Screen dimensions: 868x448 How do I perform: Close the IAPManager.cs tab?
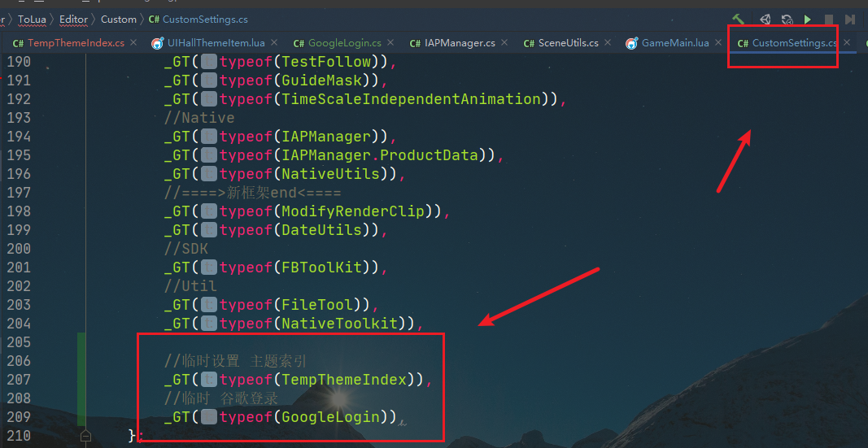(x=504, y=42)
